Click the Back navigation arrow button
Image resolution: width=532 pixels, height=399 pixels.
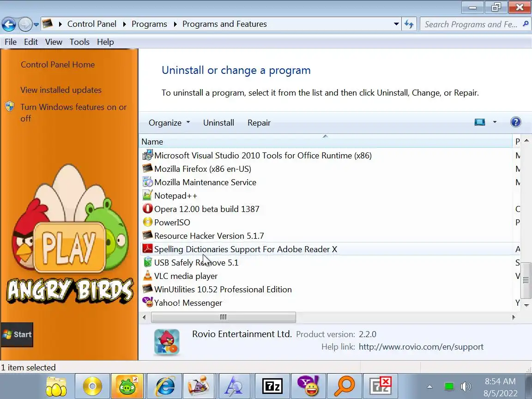(x=9, y=24)
